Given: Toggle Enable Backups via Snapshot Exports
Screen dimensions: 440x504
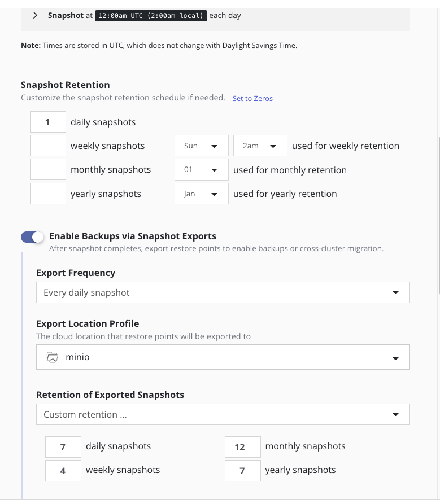Looking at the screenshot, I should [32, 237].
